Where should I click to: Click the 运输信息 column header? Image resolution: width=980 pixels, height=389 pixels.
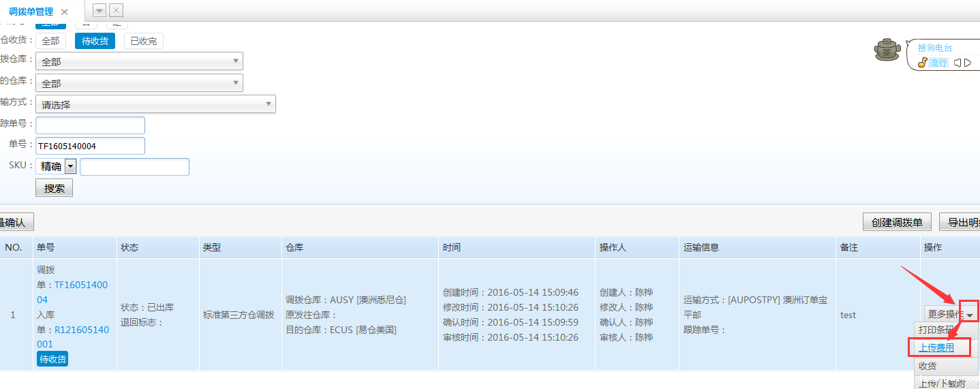click(x=757, y=247)
